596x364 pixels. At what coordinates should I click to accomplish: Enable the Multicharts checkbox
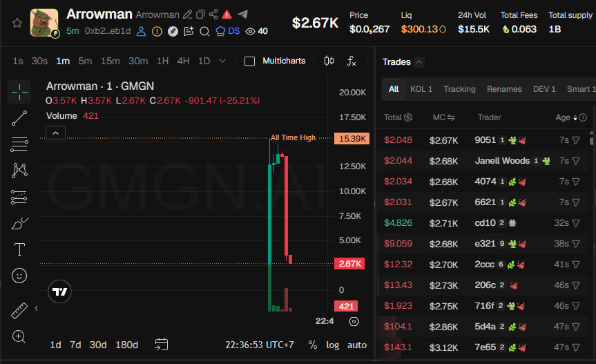click(249, 61)
